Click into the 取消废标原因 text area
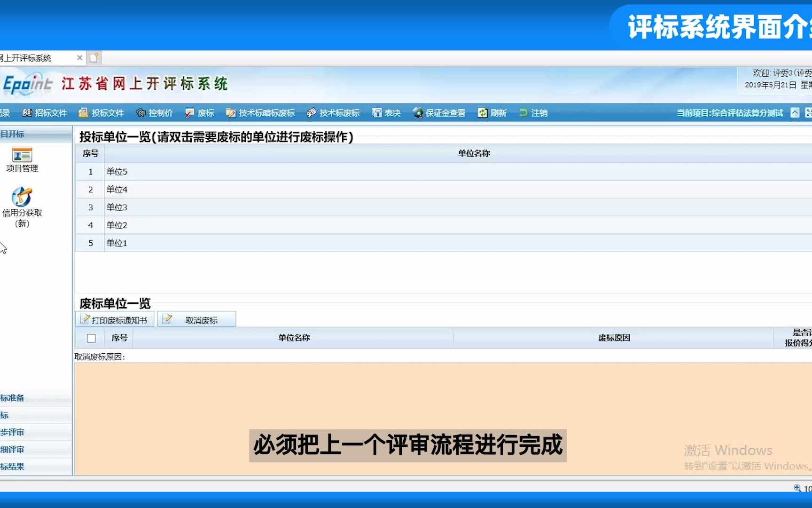Image resolution: width=812 pixels, height=508 pixels. 443,419
